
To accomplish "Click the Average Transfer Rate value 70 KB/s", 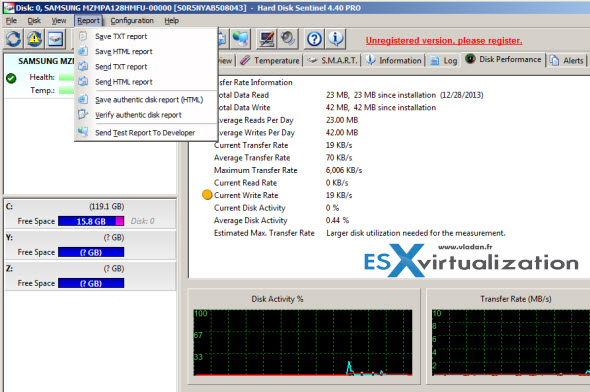I will tap(339, 158).
